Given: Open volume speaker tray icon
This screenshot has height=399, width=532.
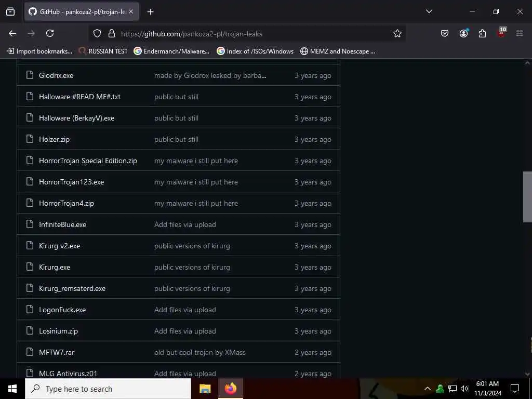Looking at the screenshot, I should [x=464, y=389].
